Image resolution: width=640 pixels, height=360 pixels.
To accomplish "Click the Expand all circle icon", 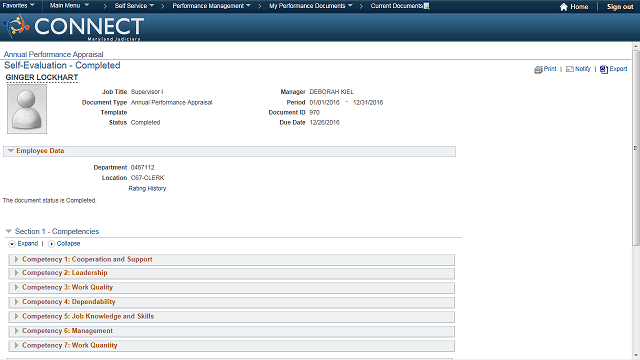I will [x=12, y=244].
